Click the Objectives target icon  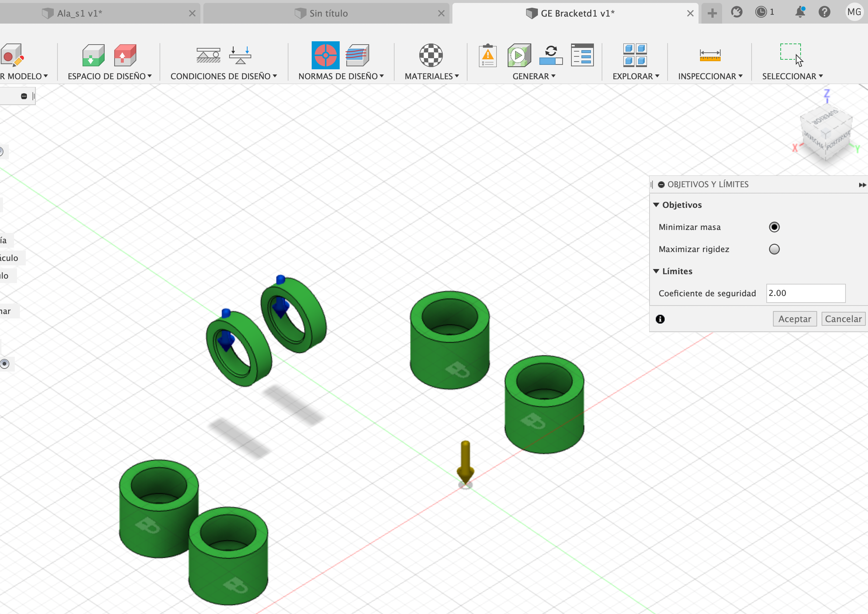click(x=326, y=55)
